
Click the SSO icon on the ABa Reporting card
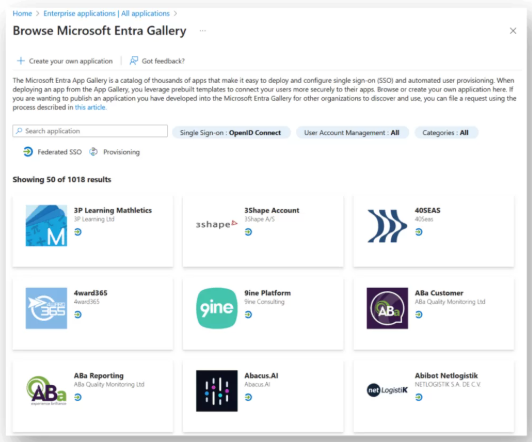click(x=78, y=397)
